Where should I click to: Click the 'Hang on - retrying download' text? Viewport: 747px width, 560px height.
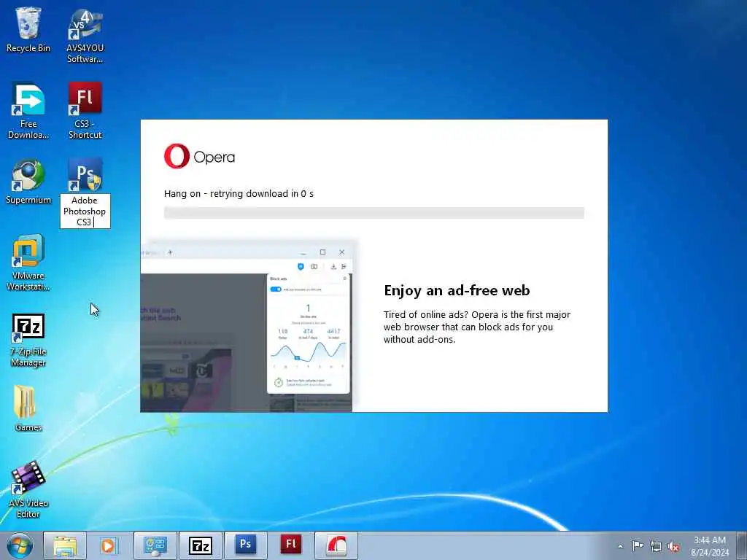pos(239,193)
